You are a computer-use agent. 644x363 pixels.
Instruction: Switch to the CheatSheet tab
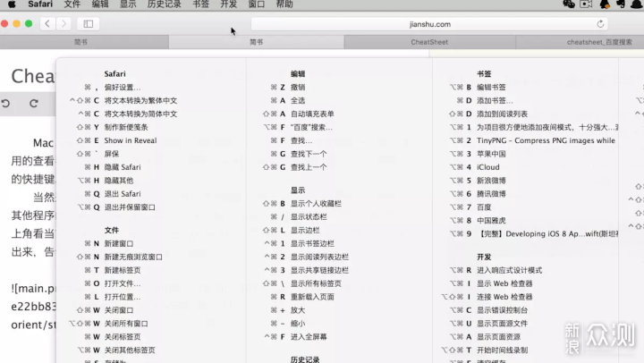429,42
